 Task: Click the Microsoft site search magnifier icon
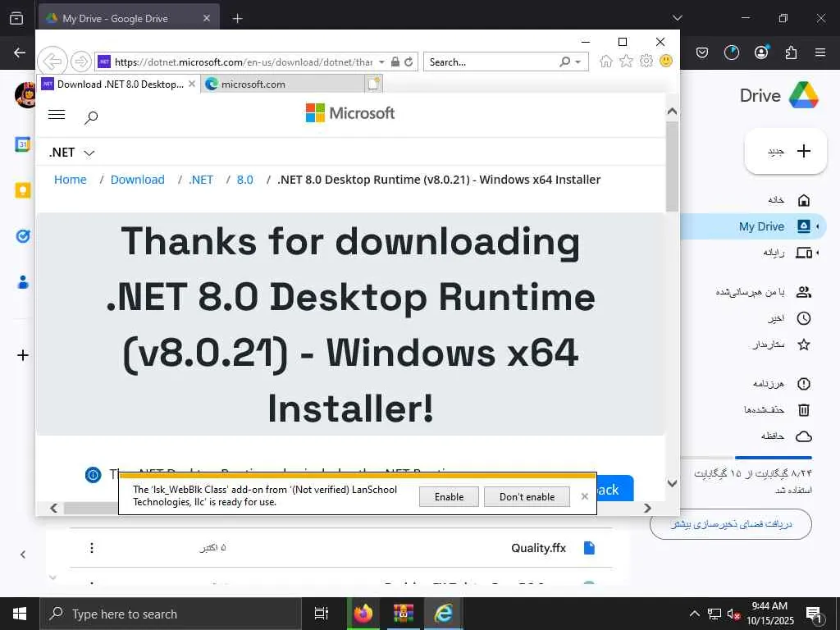click(x=91, y=116)
